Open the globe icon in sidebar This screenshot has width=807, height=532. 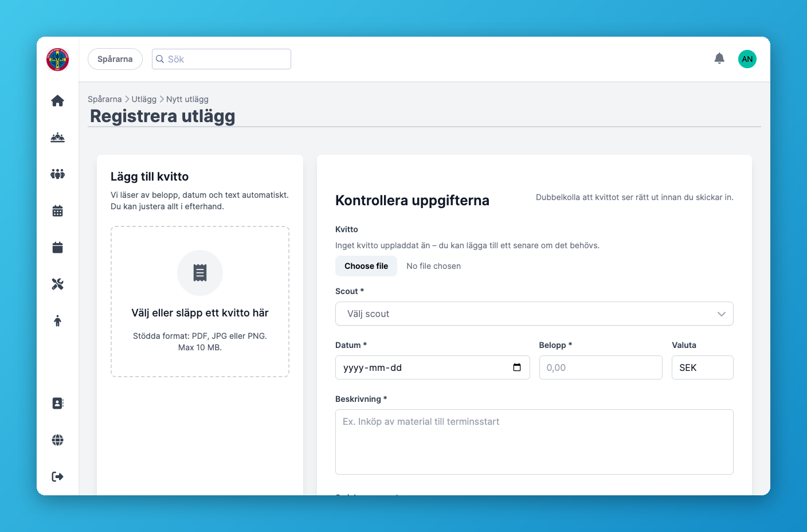tap(58, 440)
